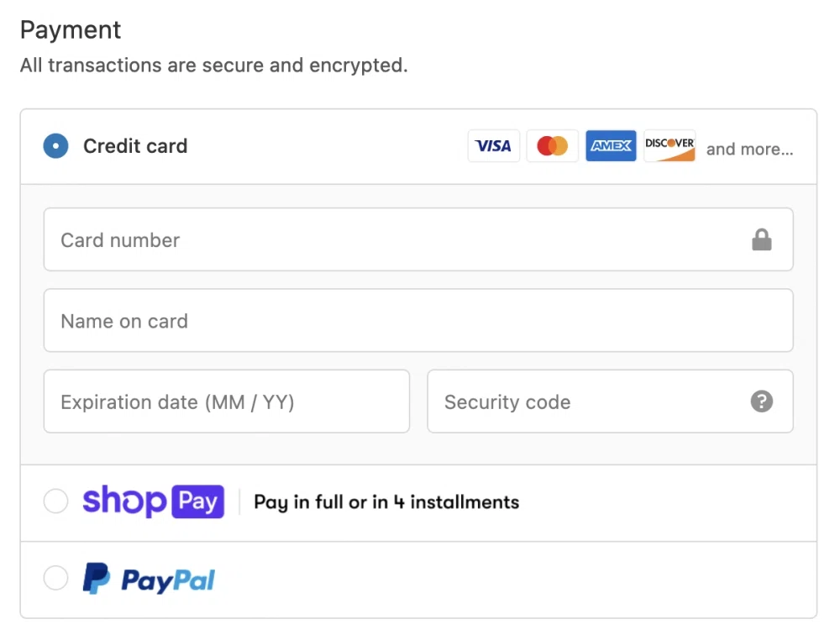Image resolution: width=840 pixels, height=635 pixels.
Task: Click the Payment heading
Action: click(x=71, y=29)
